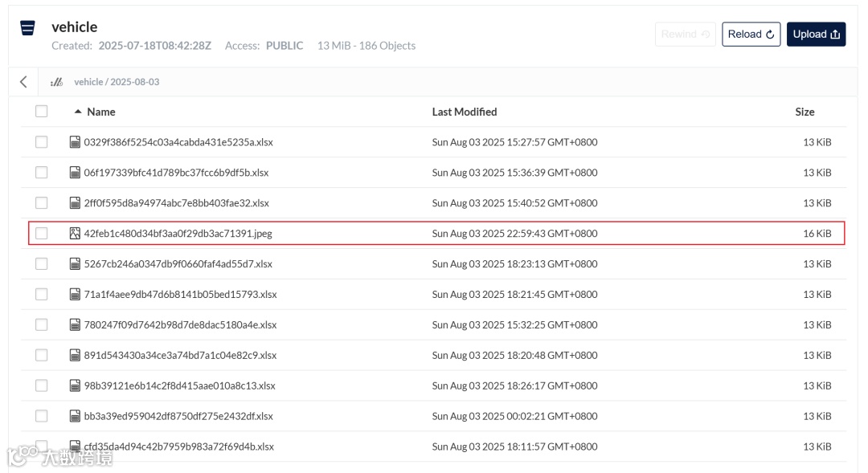Sort by the Last Modified column header
Image resolution: width=868 pixels, height=473 pixels.
click(465, 112)
